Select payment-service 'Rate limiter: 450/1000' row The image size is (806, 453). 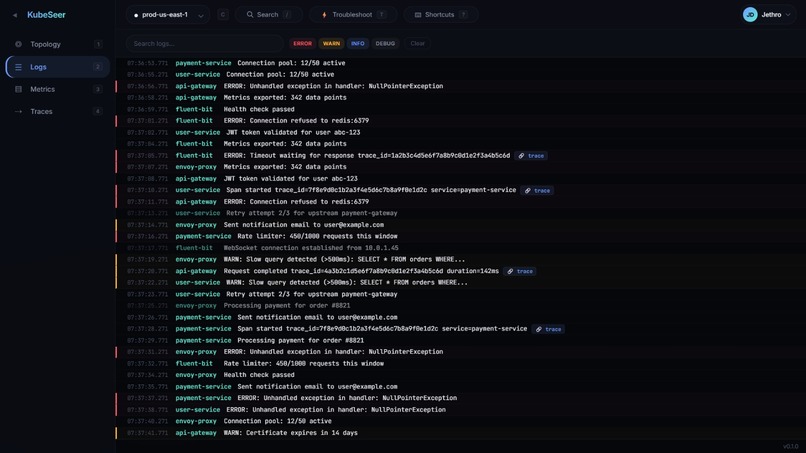coord(461,237)
